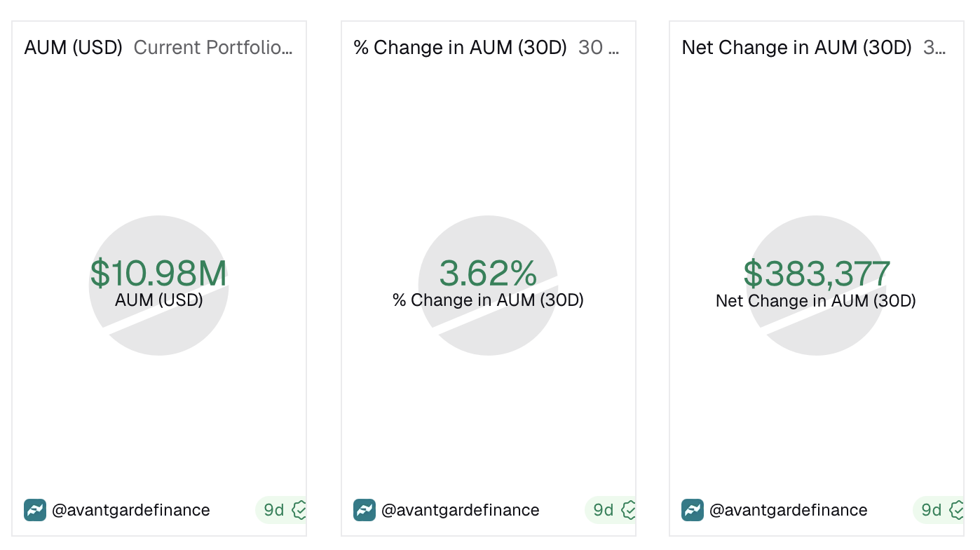Open @avantgardefinance link under Net Change in AUM

[x=788, y=510]
